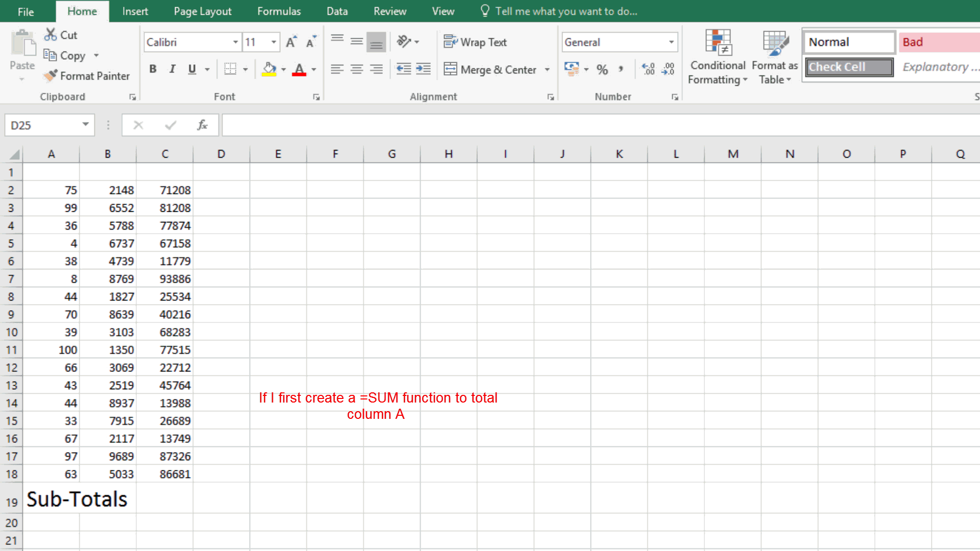Click the Increase Indent icon

(x=423, y=69)
